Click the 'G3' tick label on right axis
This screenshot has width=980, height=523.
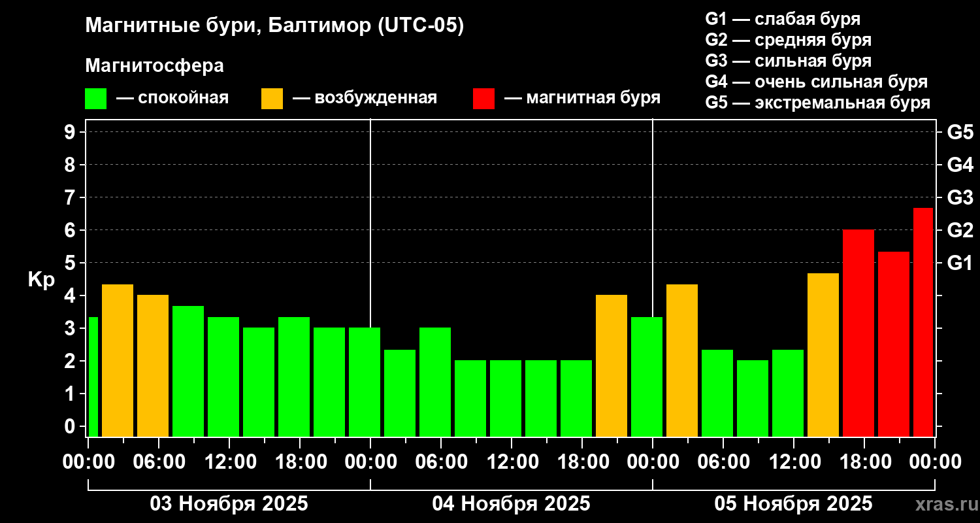click(960, 197)
